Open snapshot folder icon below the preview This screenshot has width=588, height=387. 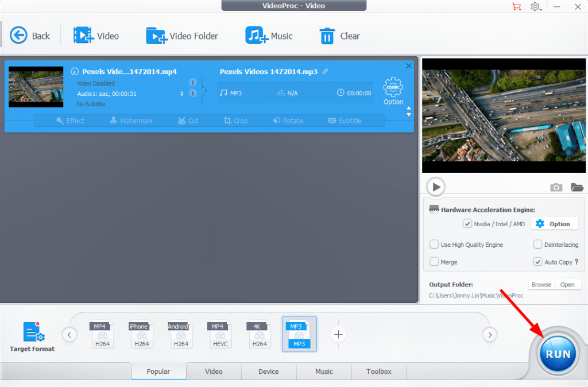point(577,187)
